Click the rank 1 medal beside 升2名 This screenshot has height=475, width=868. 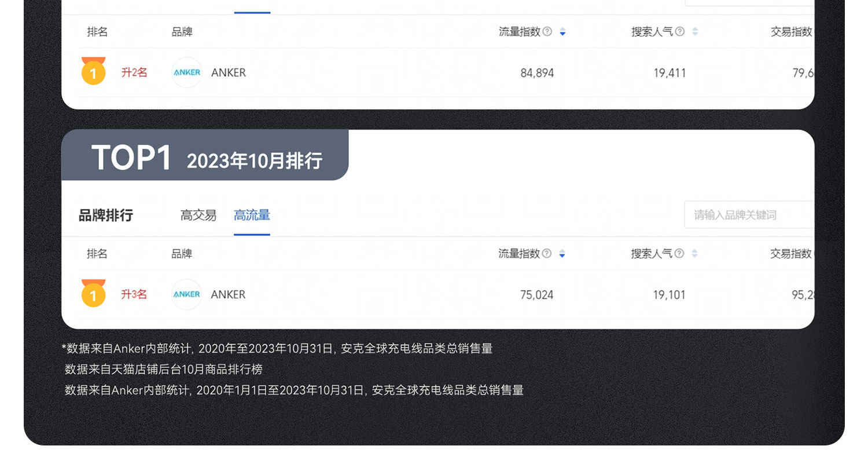tap(93, 71)
